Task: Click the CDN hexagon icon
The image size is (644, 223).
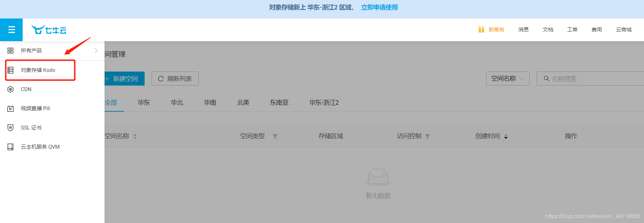Action: click(x=10, y=89)
